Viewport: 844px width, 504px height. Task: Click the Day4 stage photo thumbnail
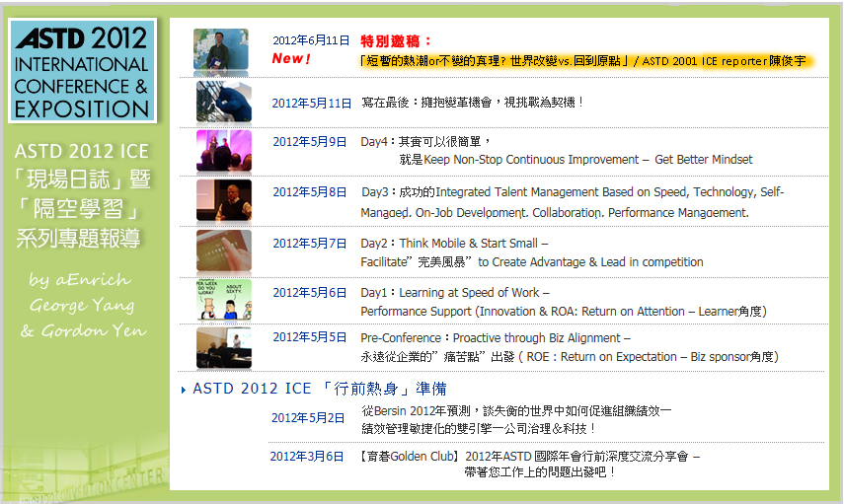tap(223, 151)
